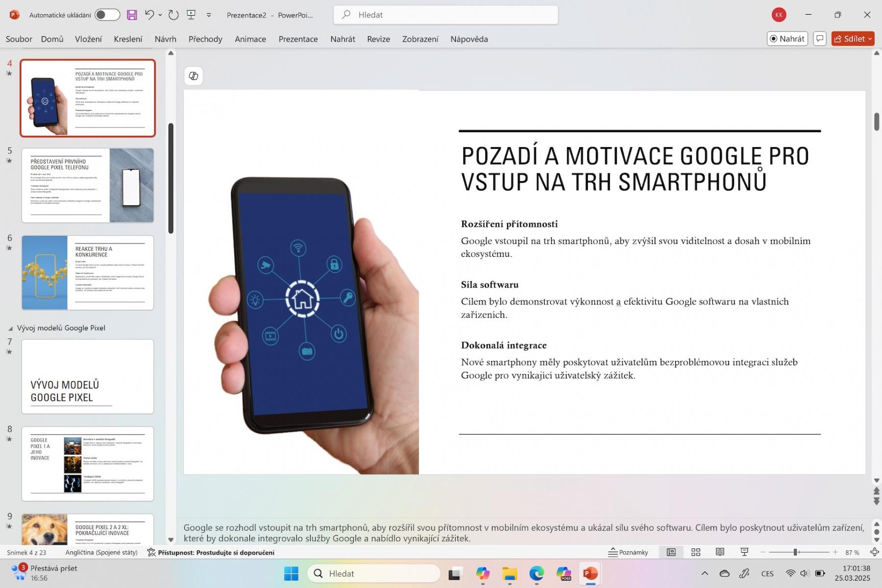Click Angličtina (Spojené státy) language indicator
This screenshot has height=588, width=882.
(101, 552)
